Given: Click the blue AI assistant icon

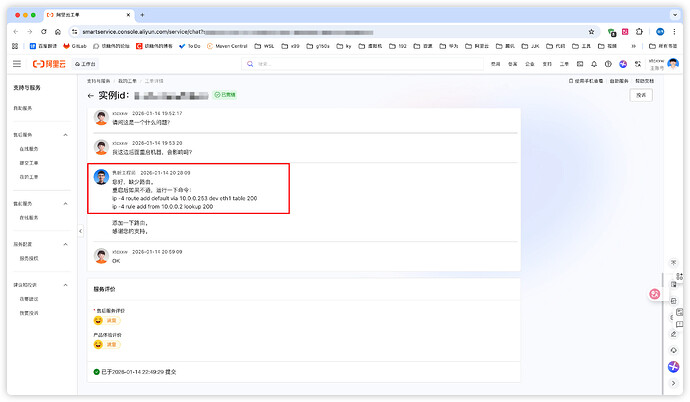Looking at the screenshot, I should click(x=674, y=367).
